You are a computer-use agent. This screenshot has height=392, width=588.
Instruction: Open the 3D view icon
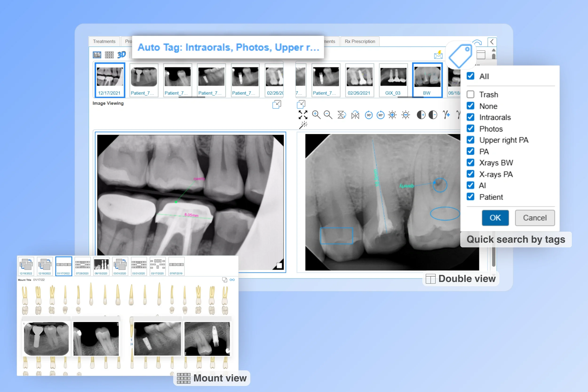pos(122,55)
